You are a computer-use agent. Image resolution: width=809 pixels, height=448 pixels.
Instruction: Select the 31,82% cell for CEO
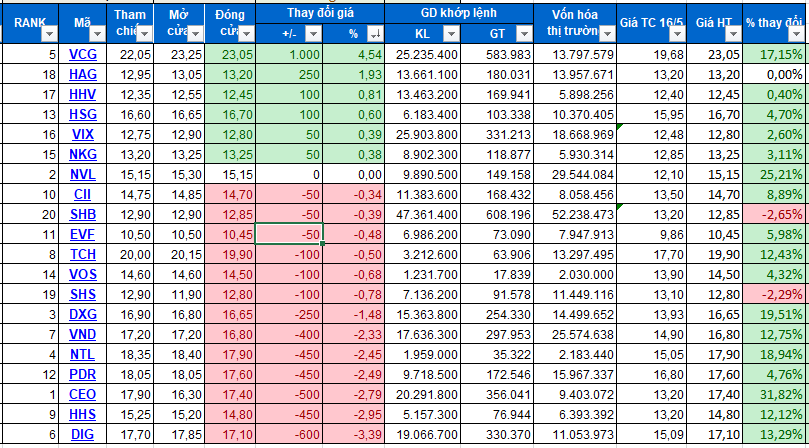click(x=776, y=395)
